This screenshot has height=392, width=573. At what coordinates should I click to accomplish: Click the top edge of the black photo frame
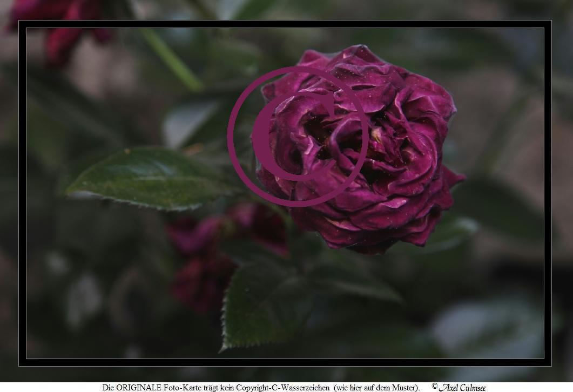click(285, 24)
